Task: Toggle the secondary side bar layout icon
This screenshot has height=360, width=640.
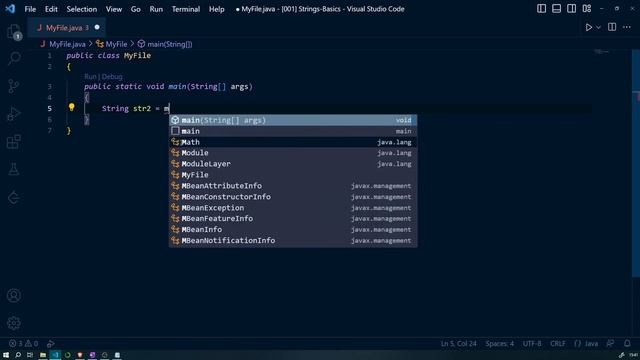Action: pyautogui.click(x=571, y=9)
